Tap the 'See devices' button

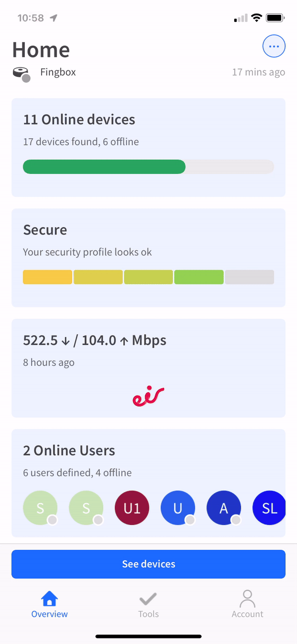(148, 564)
